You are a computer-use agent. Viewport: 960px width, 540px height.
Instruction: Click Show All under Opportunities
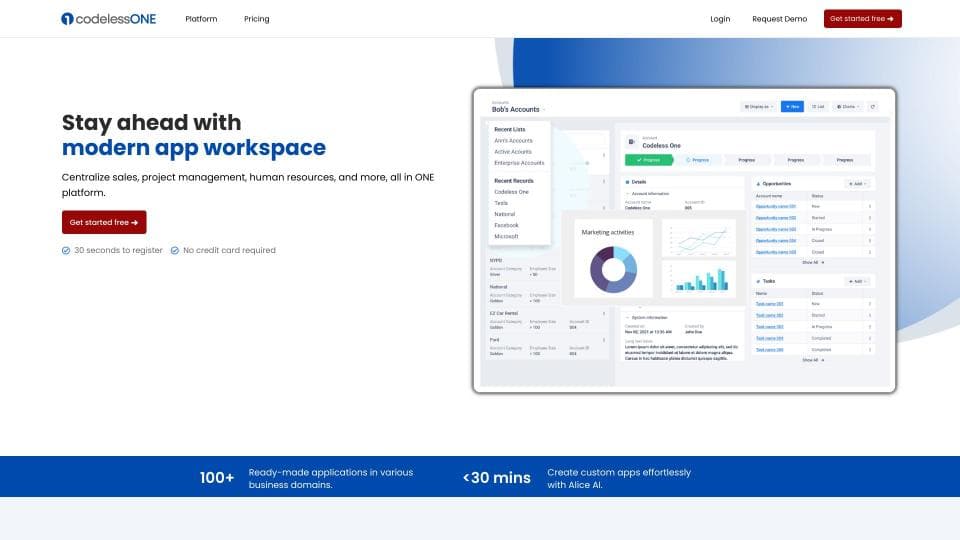[x=813, y=263]
